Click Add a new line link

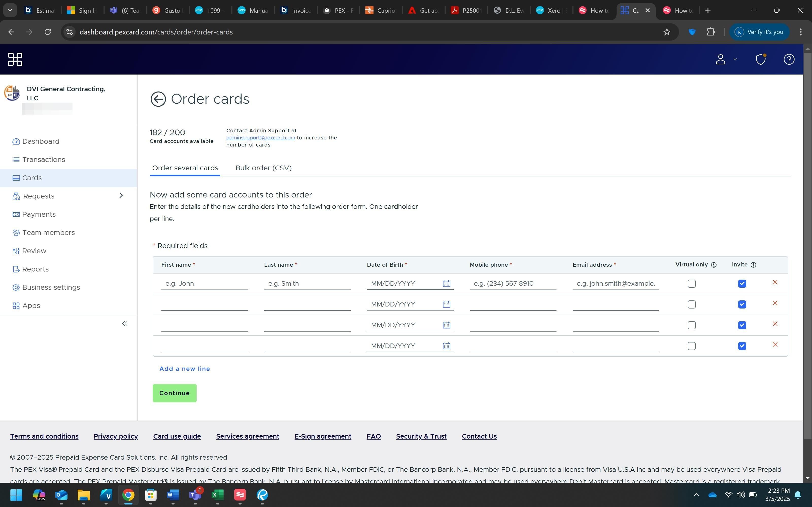click(x=184, y=369)
